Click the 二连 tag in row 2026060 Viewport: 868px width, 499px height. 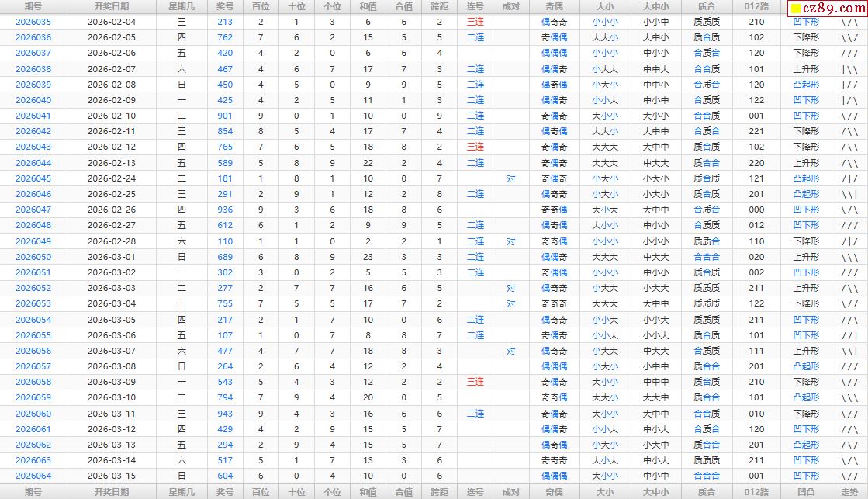(x=475, y=414)
